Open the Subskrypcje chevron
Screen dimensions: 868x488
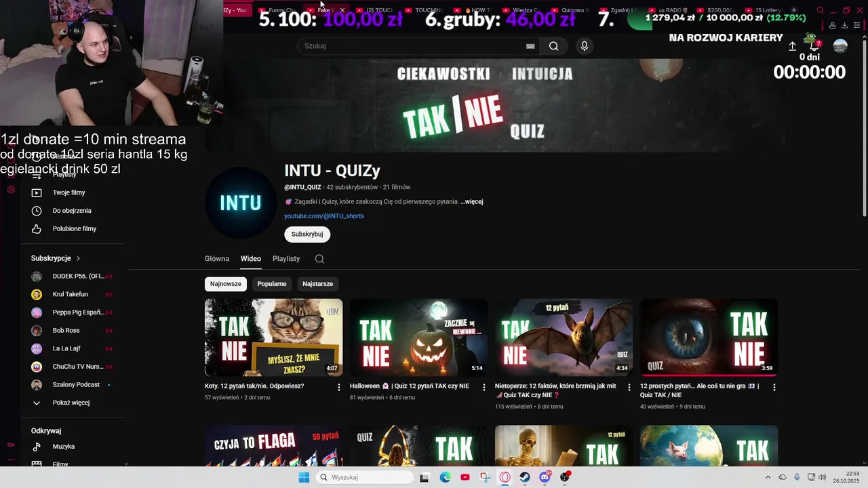point(78,258)
